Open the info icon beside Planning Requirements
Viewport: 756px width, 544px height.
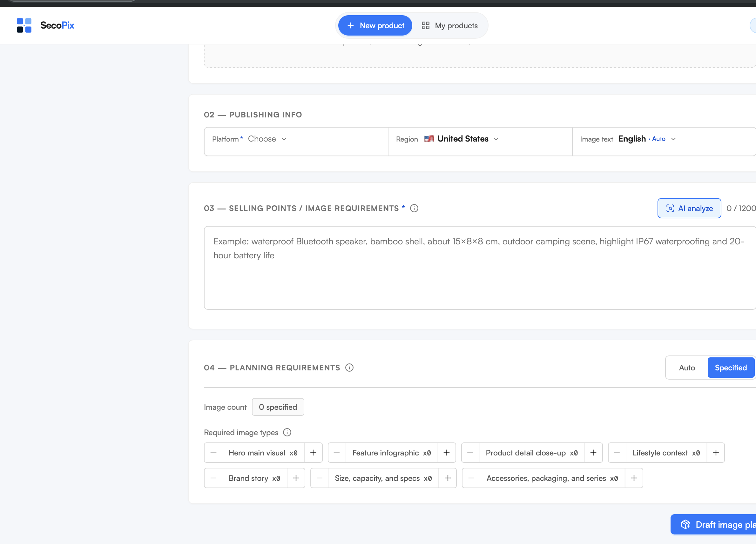349,368
